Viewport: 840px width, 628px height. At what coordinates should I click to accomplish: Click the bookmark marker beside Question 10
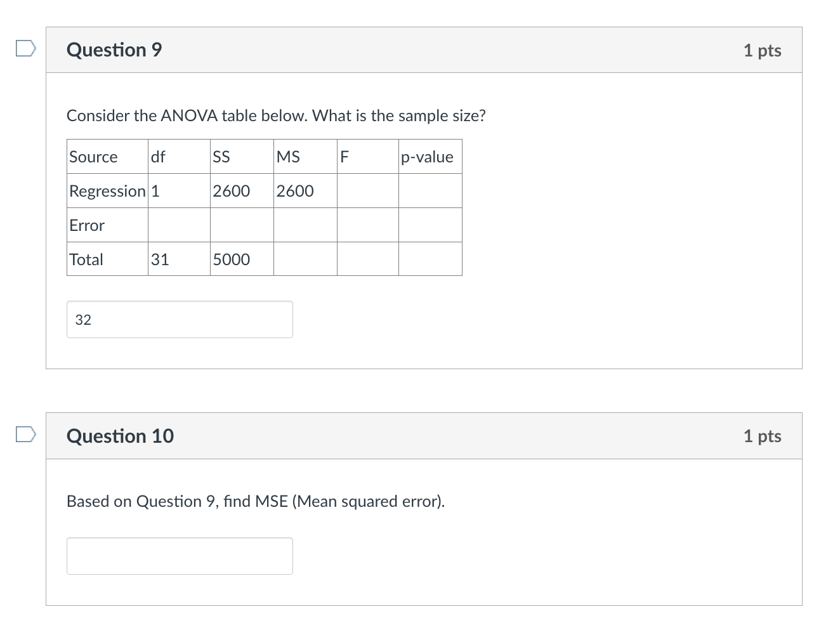coord(24,434)
